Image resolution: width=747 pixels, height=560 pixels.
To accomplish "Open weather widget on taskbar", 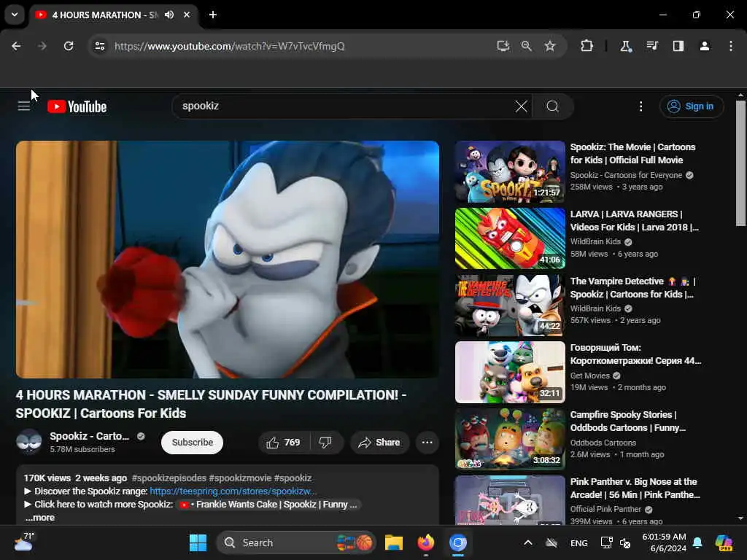I will click(x=25, y=542).
